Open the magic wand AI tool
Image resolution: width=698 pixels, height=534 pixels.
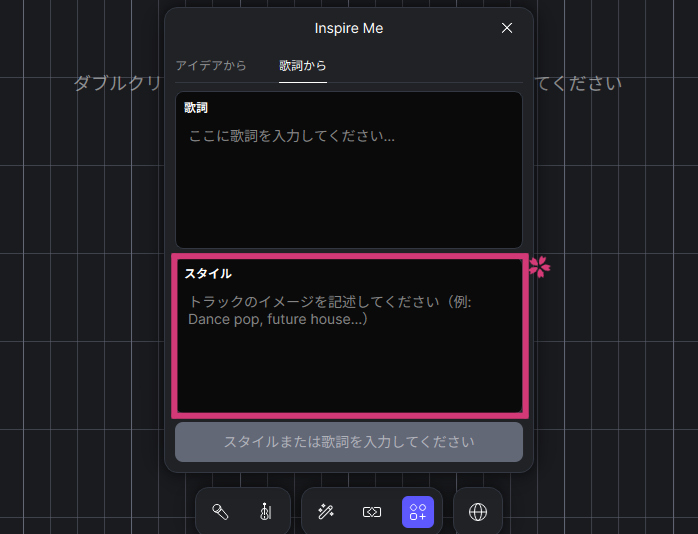coord(325,512)
